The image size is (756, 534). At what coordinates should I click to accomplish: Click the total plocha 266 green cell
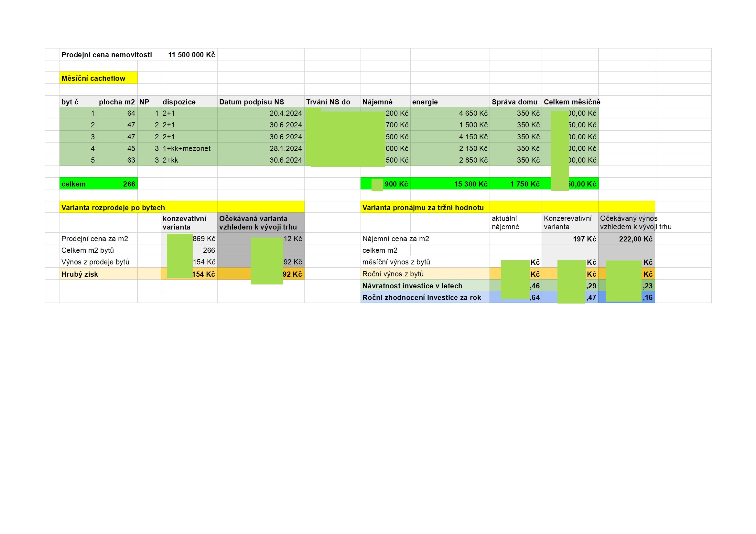[x=117, y=184]
